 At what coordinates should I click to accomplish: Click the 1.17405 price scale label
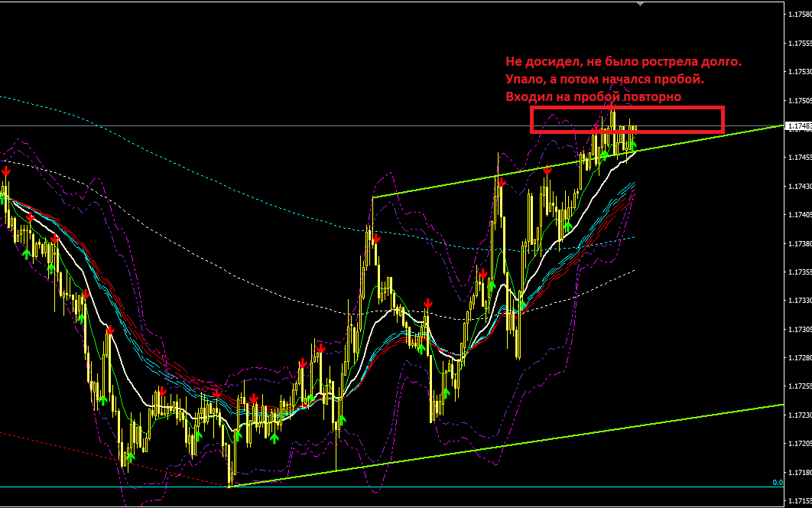tap(800, 214)
